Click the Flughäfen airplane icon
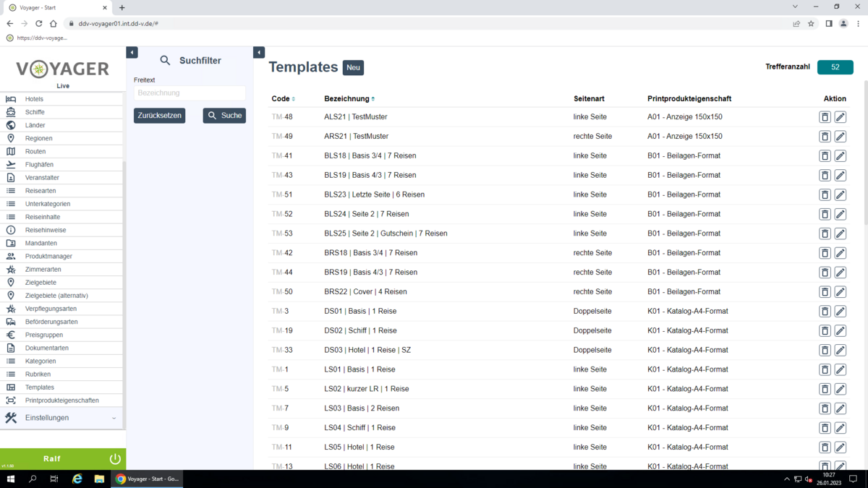This screenshot has width=868, height=488. (x=11, y=164)
